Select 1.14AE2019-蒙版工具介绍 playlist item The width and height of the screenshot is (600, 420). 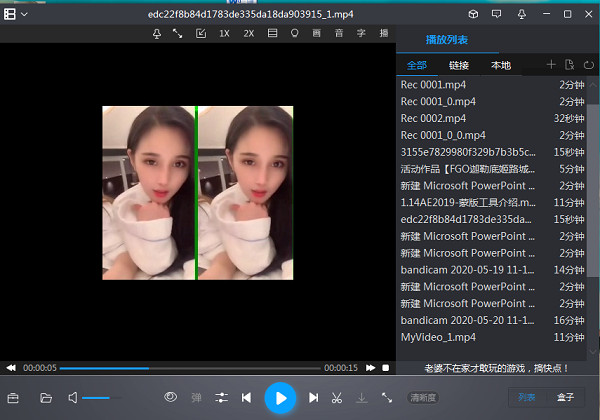pos(492,203)
